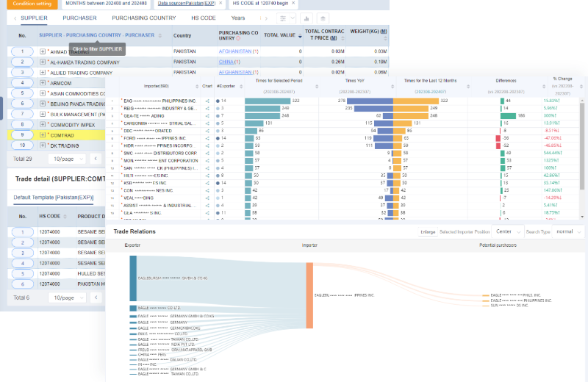Viewport: 588px width, 382px height.
Task: Click the Enlarge button in Trade Relations
Action: pyautogui.click(x=427, y=231)
